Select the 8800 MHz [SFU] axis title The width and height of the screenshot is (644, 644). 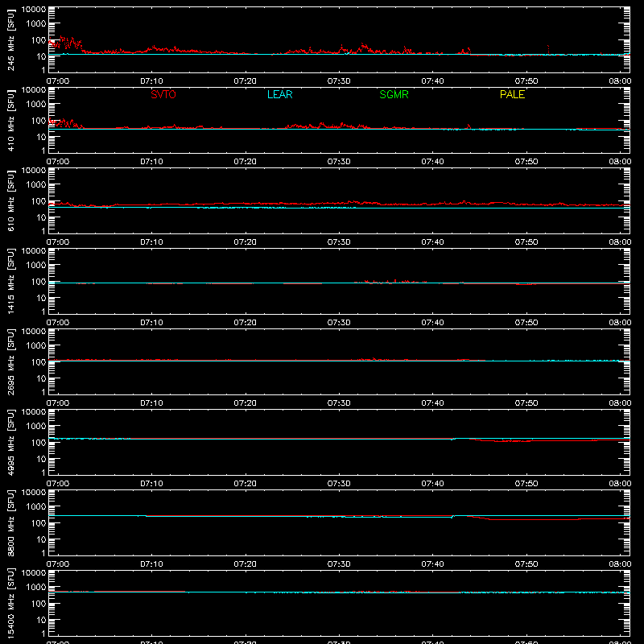point(10,523)
